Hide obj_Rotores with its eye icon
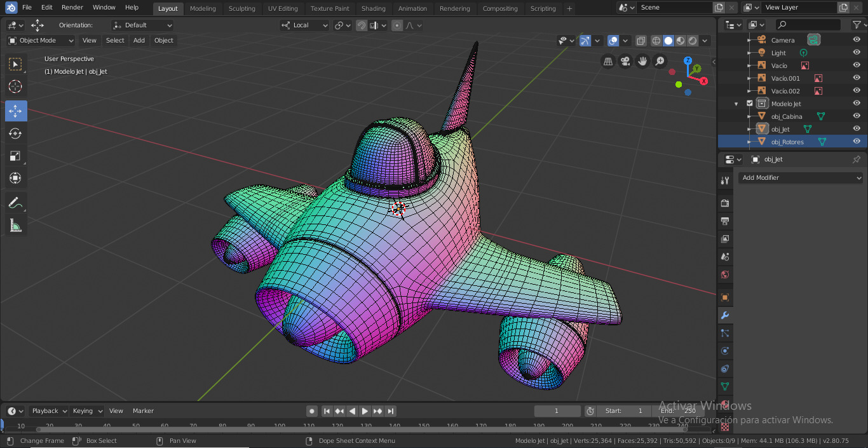 pyautogui.click(x=857, y=142)
